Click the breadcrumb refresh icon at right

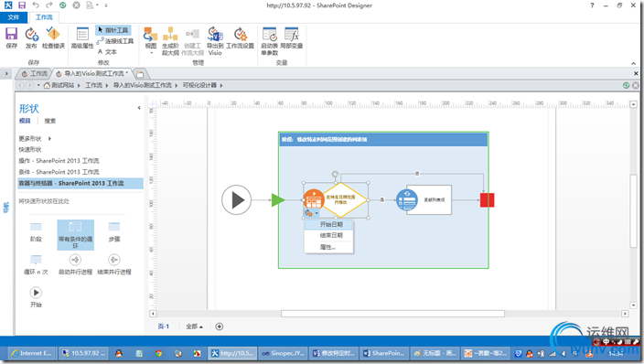coord(626,85)
